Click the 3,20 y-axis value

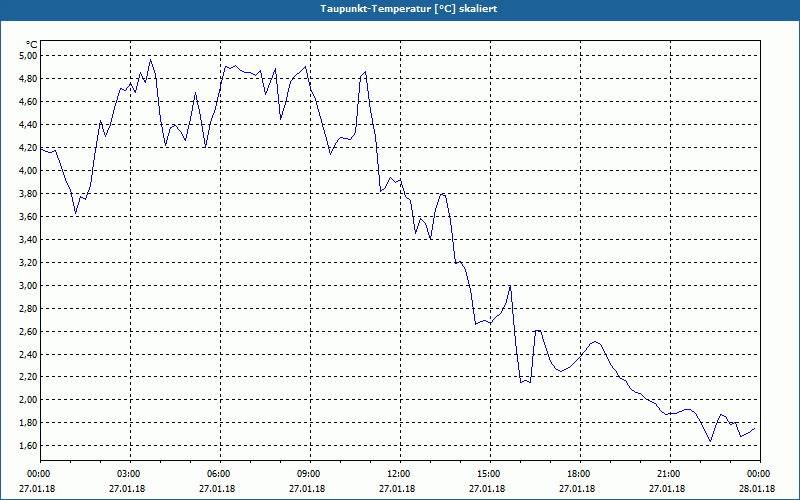(x=29, y=262)
